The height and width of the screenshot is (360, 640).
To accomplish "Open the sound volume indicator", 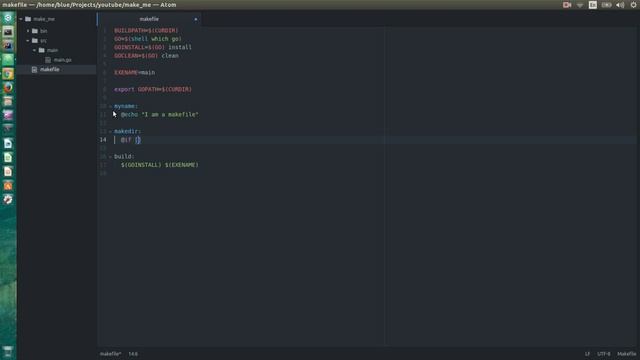I will coord(620,5).
